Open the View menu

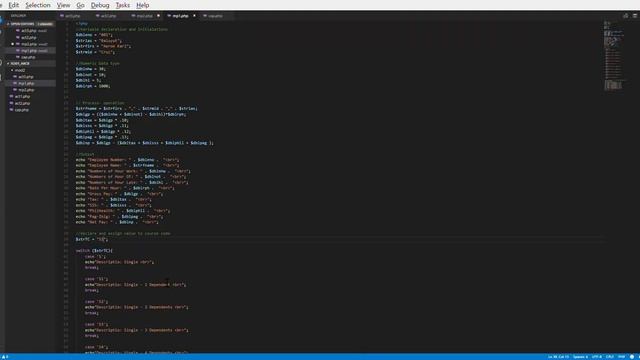(63, 5)
